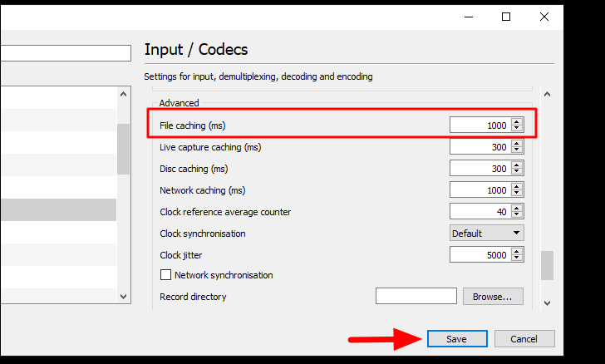The height and width of the screenshot is (364, 605).
Task: Click the left tree list scroll down arrow
Action: [124, 297]
